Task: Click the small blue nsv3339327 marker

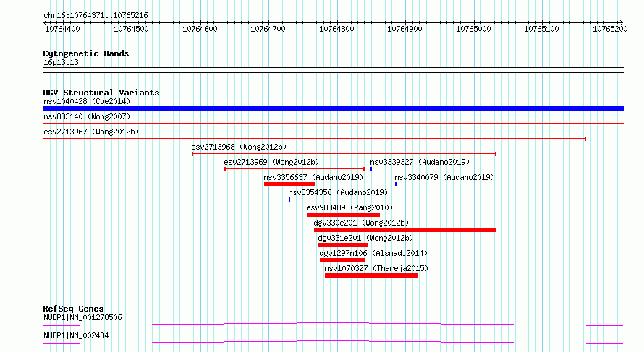Action: point(371,169)
